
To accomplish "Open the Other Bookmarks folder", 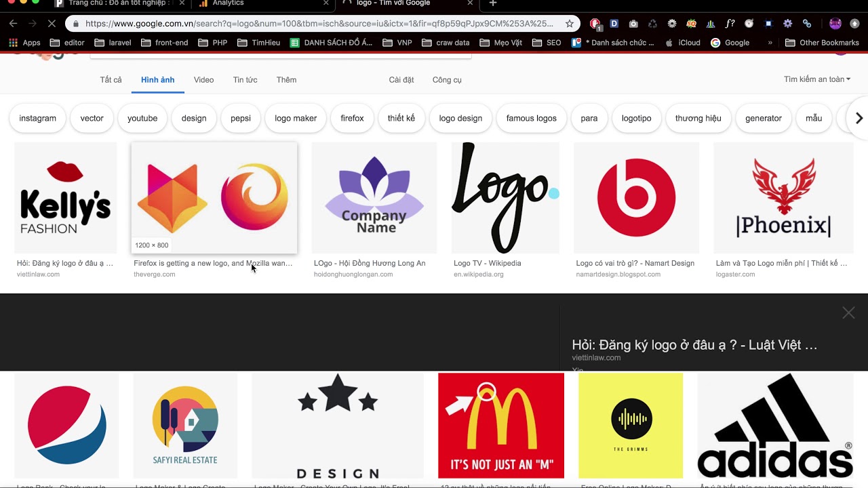I will (822, 43).
